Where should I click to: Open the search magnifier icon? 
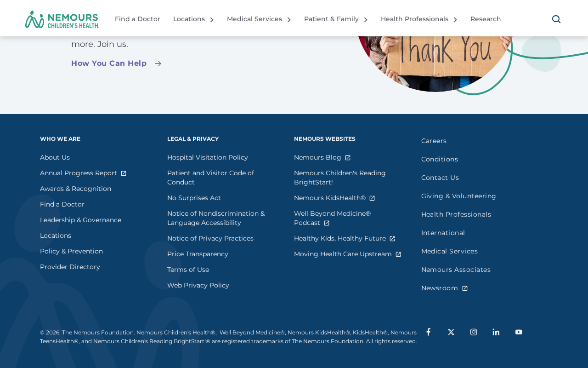[x=556, y=19]
